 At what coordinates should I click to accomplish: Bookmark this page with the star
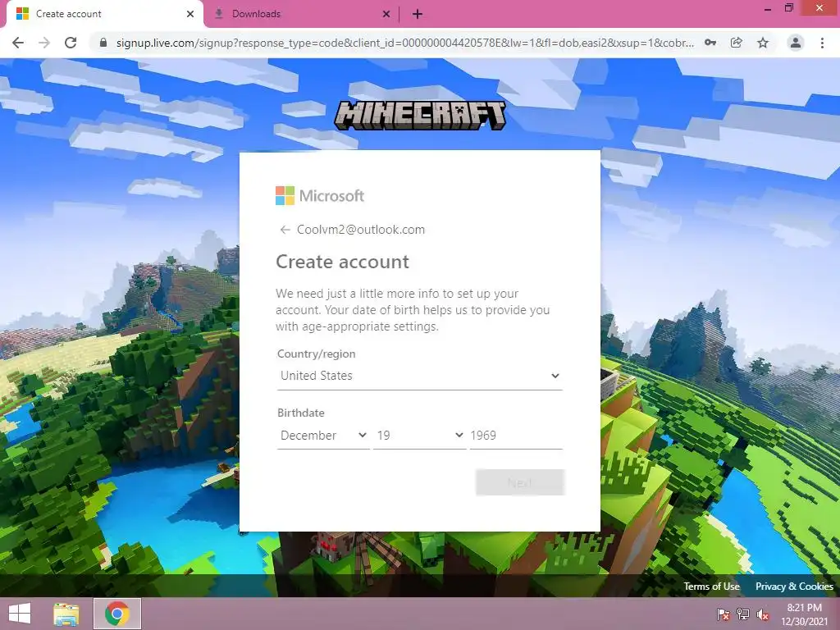[763, 43]
